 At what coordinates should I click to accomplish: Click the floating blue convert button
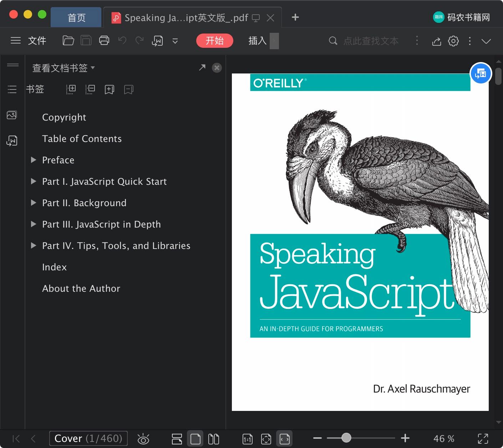481,73
